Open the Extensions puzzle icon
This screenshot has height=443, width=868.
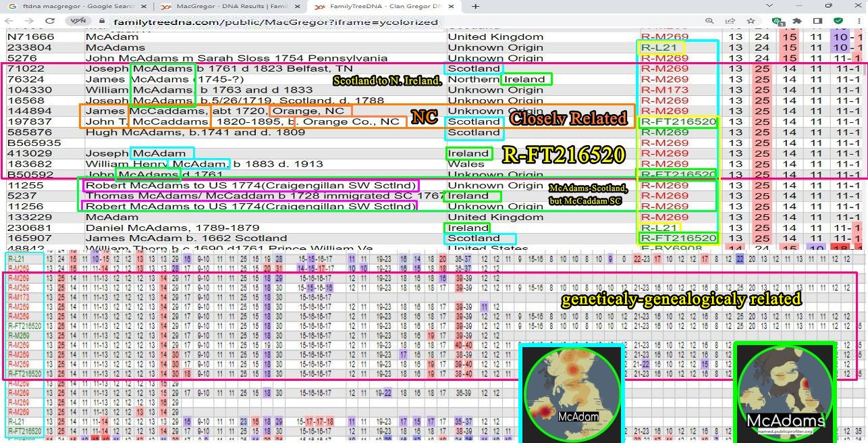tap(798, 22)
